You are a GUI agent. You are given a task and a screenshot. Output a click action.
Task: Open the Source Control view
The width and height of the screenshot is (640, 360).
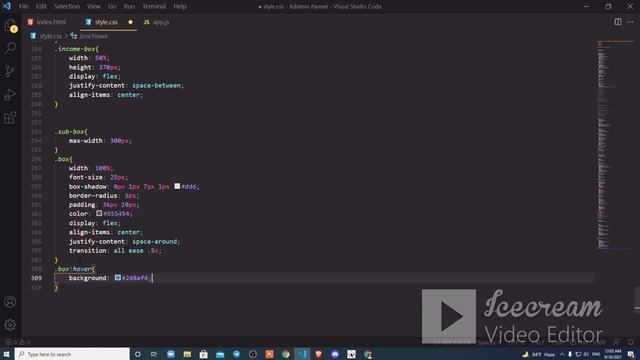pyautogui.click(x=10, y=71)
